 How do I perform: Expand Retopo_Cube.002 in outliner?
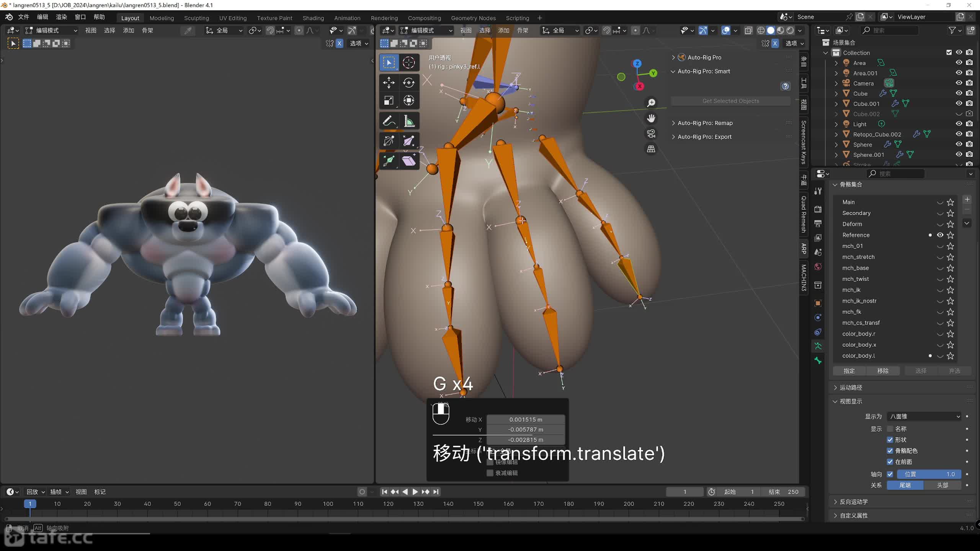[836, 134]
